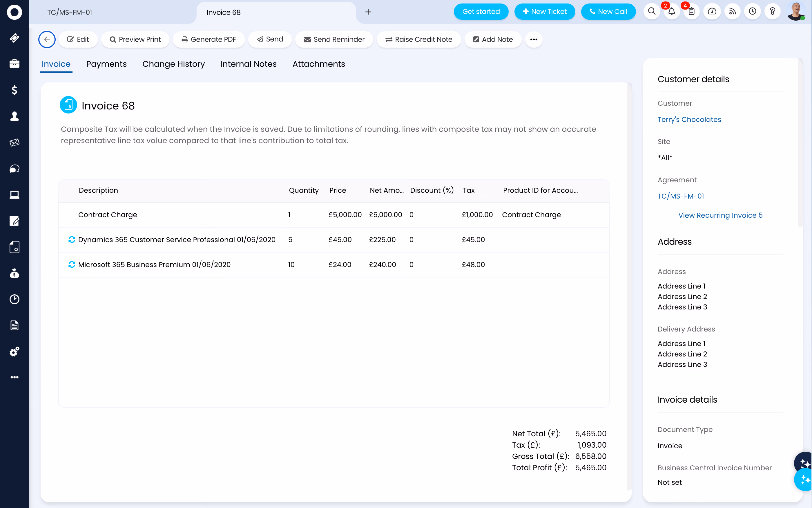Click View Recurring Invoice 5
Viewport: 812px width, 508px height.
[720, 215]
